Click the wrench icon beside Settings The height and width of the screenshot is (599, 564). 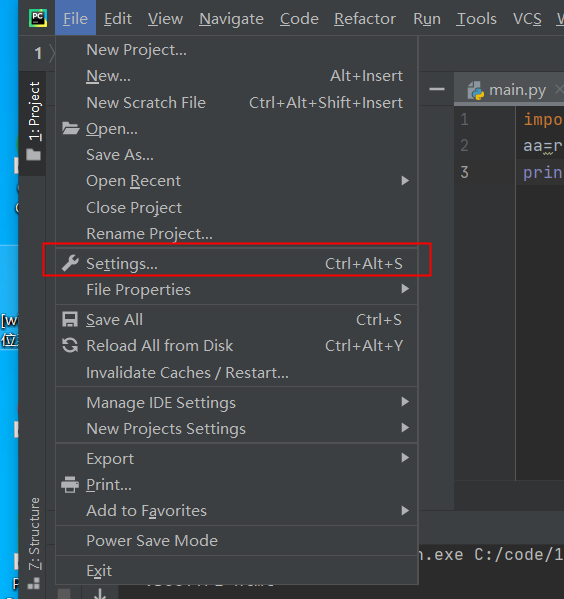point(70,264)
